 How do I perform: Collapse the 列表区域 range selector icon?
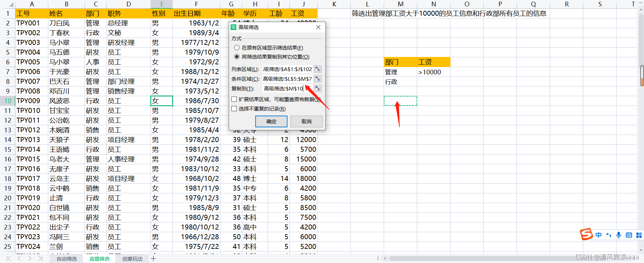pyautogui.click(x=318, y=69)
